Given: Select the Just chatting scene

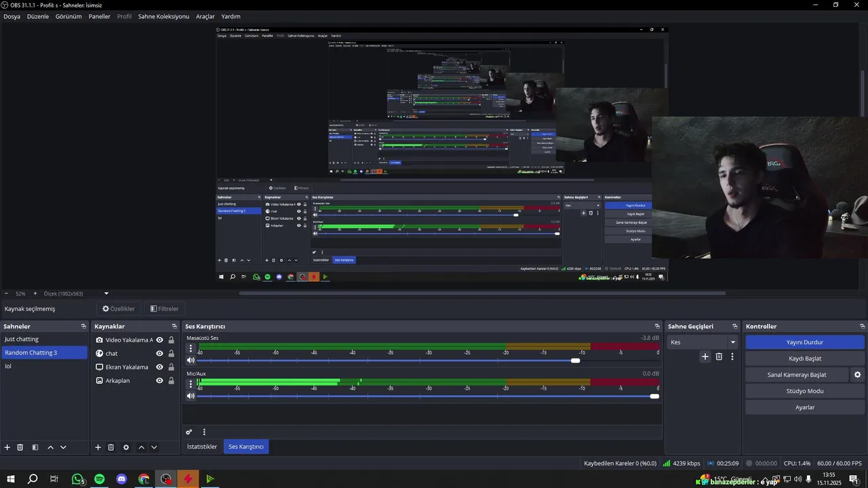Looking at the screenshot, I should point(45,339).
